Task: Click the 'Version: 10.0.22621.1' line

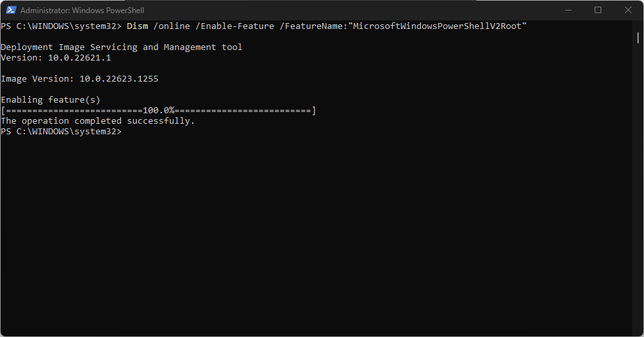Action: (56, 58)
